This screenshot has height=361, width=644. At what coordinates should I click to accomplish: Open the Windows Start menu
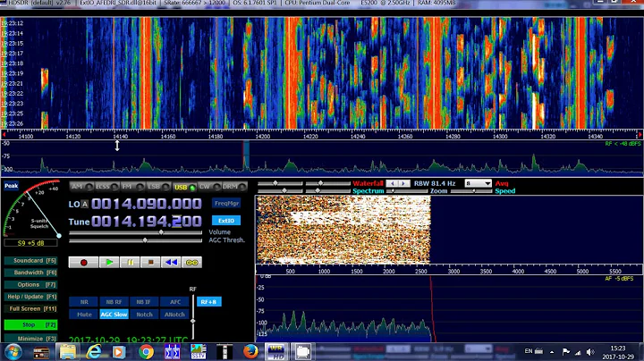pyautogui.click(x=13, y=352)
